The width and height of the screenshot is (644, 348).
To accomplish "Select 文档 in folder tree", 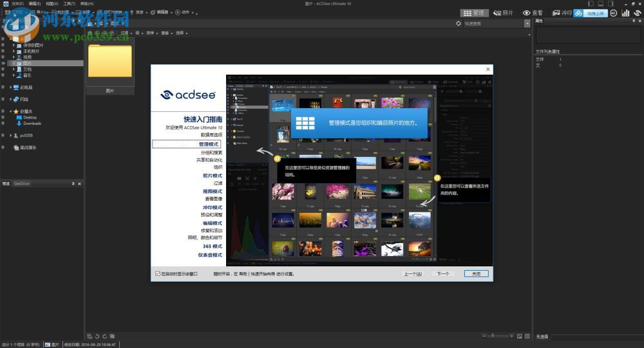I will (27, 69).
